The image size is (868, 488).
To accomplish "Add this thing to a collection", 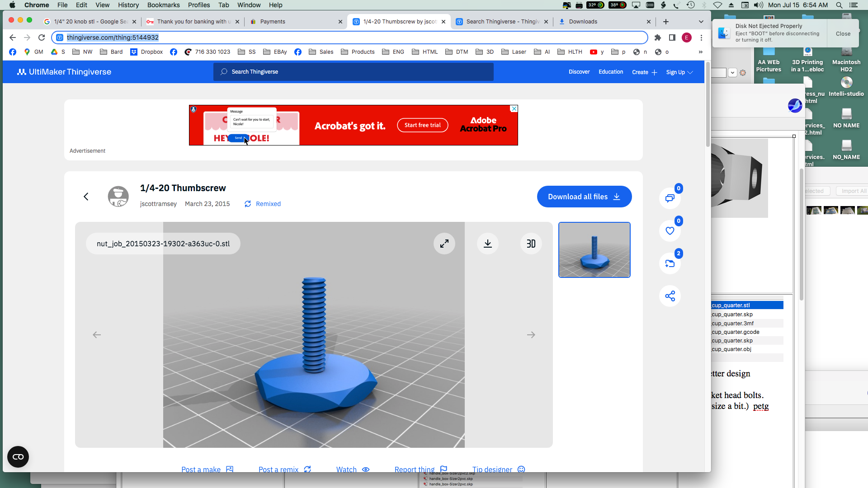I will [670, 263].
